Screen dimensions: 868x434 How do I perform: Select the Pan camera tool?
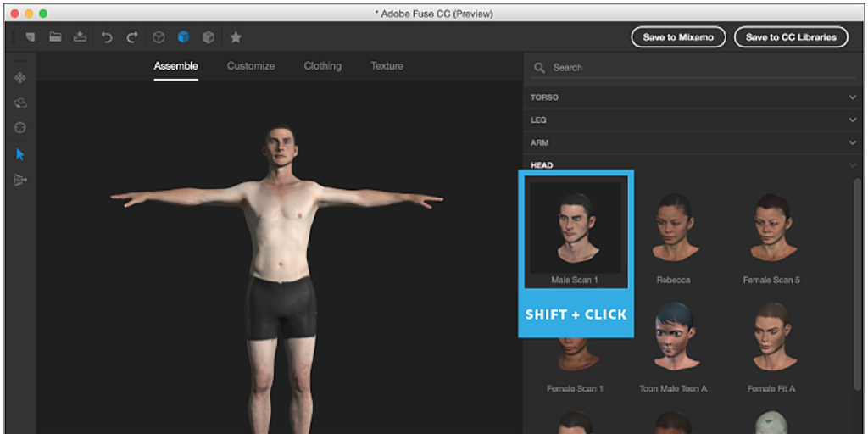20,78
